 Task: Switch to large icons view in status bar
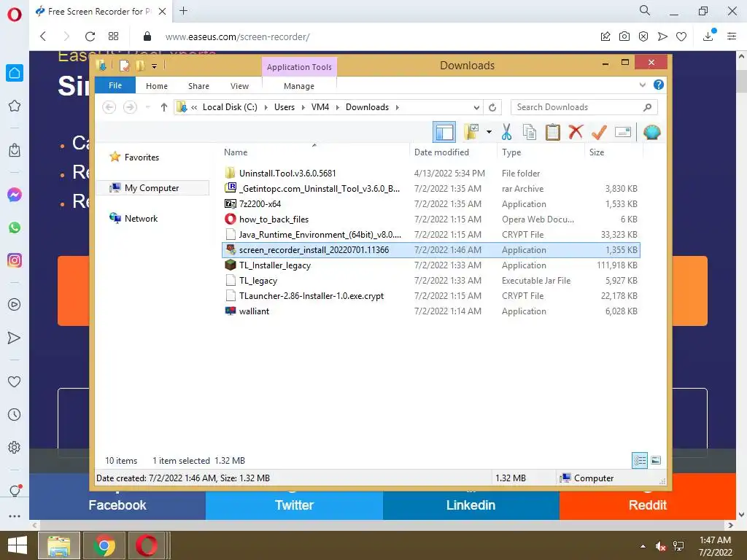coord(656,460)
